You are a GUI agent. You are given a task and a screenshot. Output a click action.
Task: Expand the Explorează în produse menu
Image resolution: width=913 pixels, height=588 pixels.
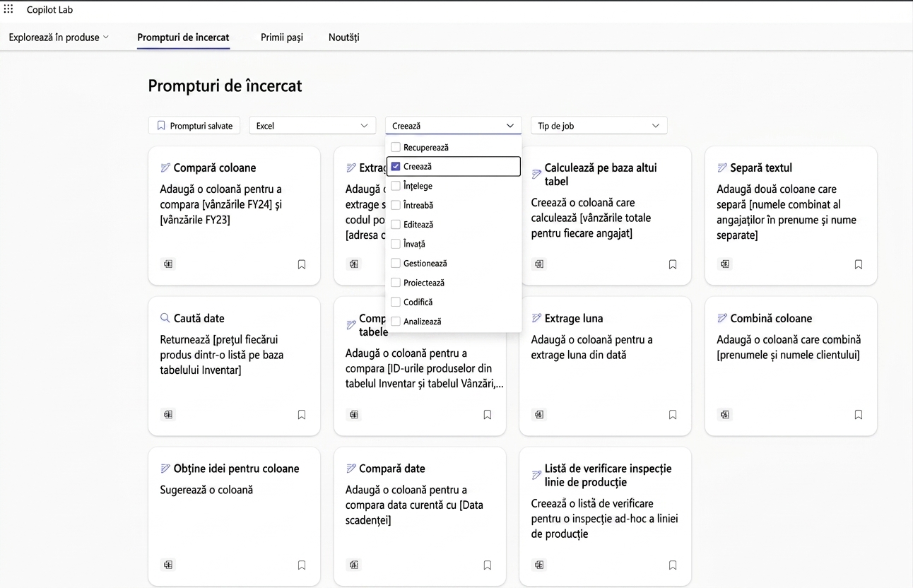pyautogui.click(x=59, y=37)
